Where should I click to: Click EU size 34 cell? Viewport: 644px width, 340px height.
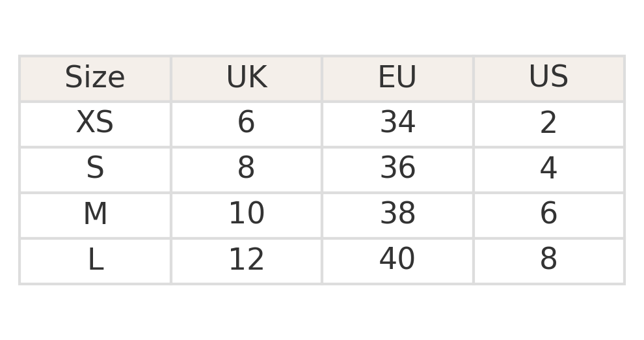click(x=397, y=123)
